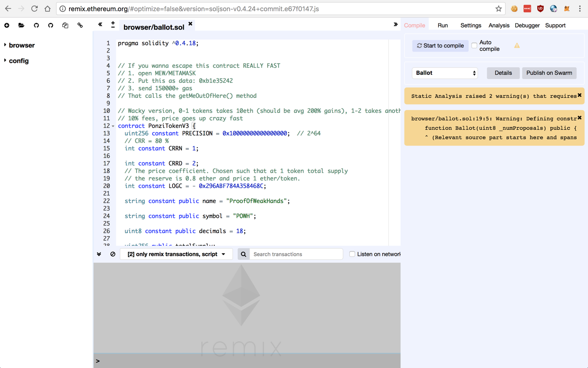
Task: Open the Settings tab
Action: 471,25
